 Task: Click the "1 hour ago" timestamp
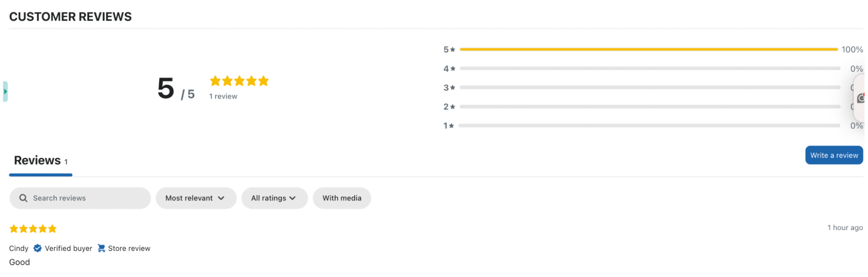coord(845,228)
